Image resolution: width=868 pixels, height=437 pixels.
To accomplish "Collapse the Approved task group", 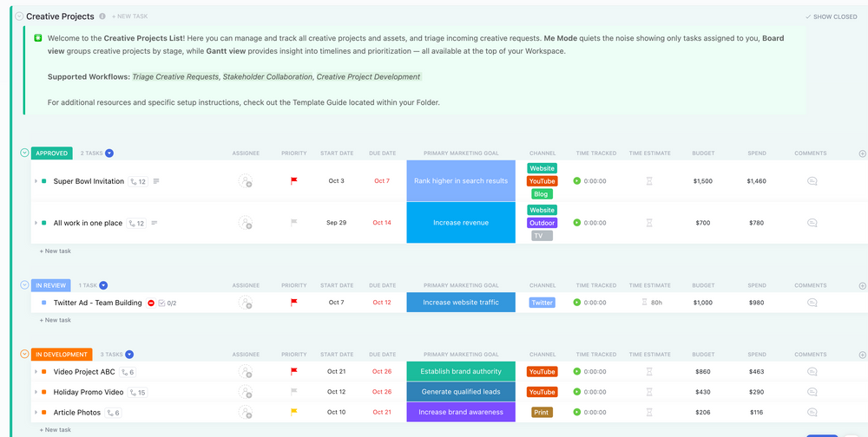I will (x=24, y=153).
